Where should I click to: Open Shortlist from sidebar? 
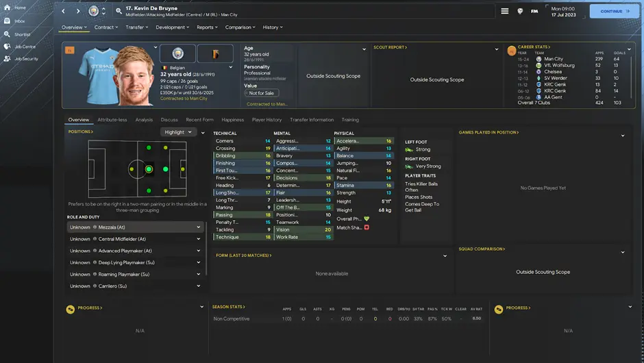tap(17, 34)
